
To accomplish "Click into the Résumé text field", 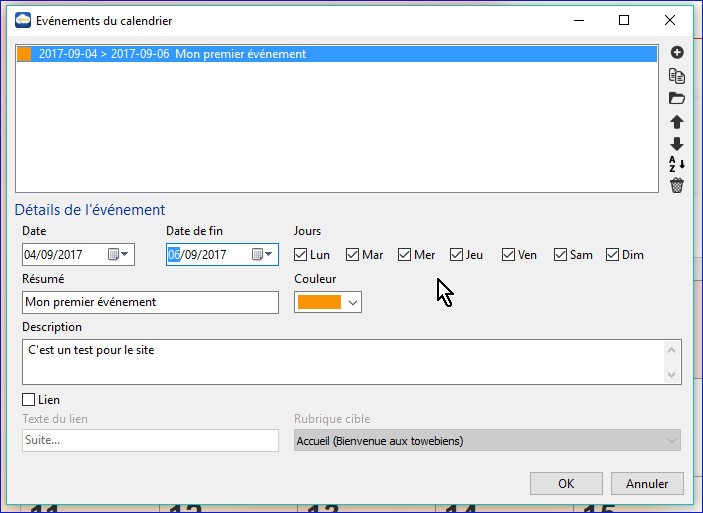I will point(150,302).
